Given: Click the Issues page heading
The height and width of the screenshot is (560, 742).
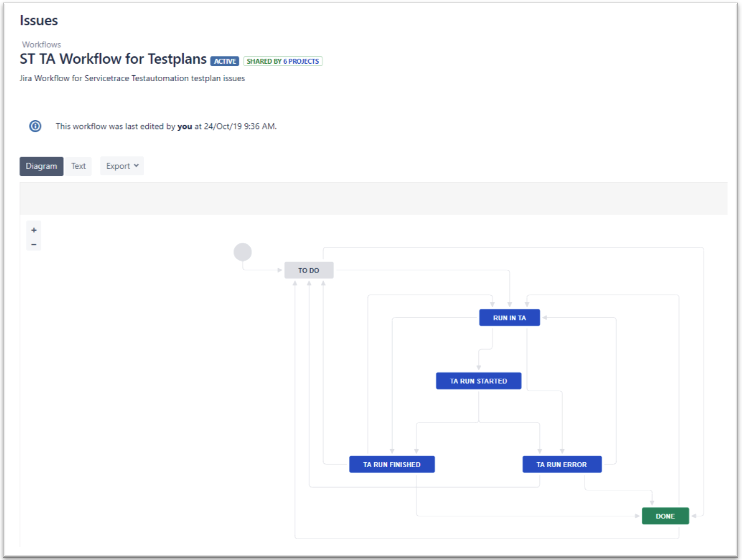Looking at the screenshot, I should tap(39, 20).
